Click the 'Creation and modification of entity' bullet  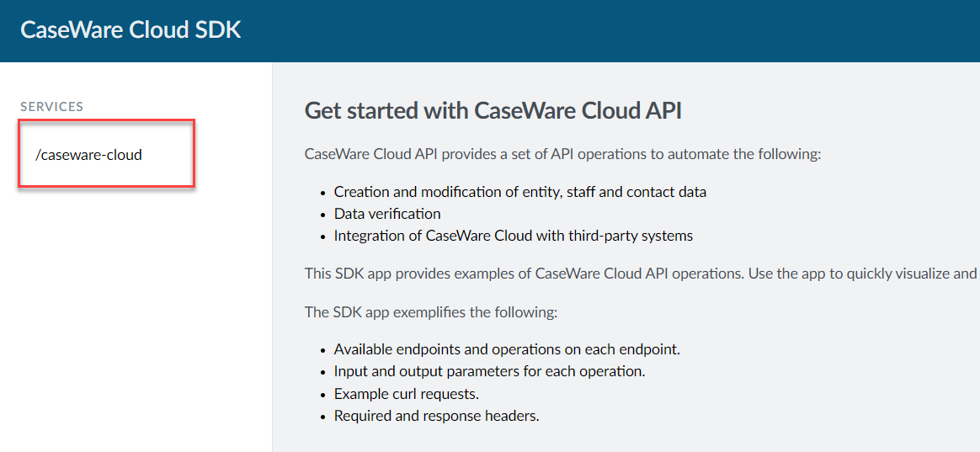[520, 192]
